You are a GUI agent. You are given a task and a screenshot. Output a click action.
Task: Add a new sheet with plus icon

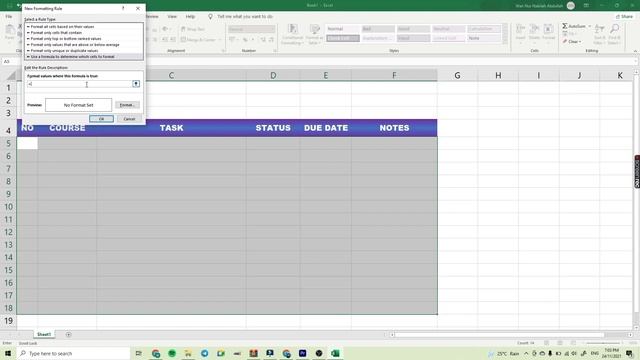click(x=68, y=335)
